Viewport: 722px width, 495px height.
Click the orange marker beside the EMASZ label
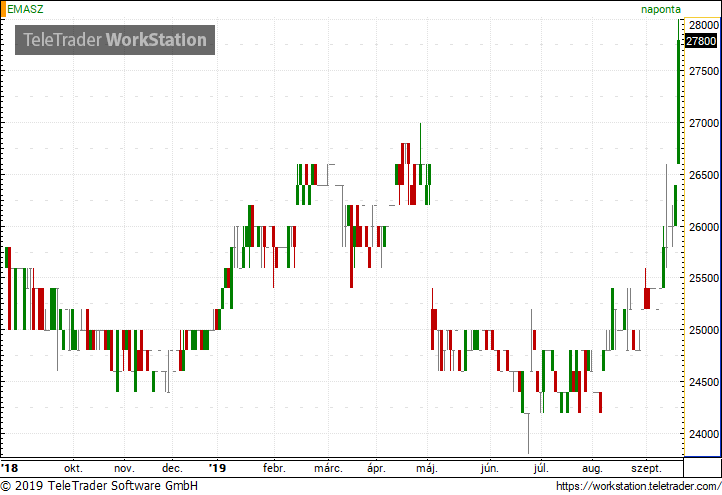[3, 9]
